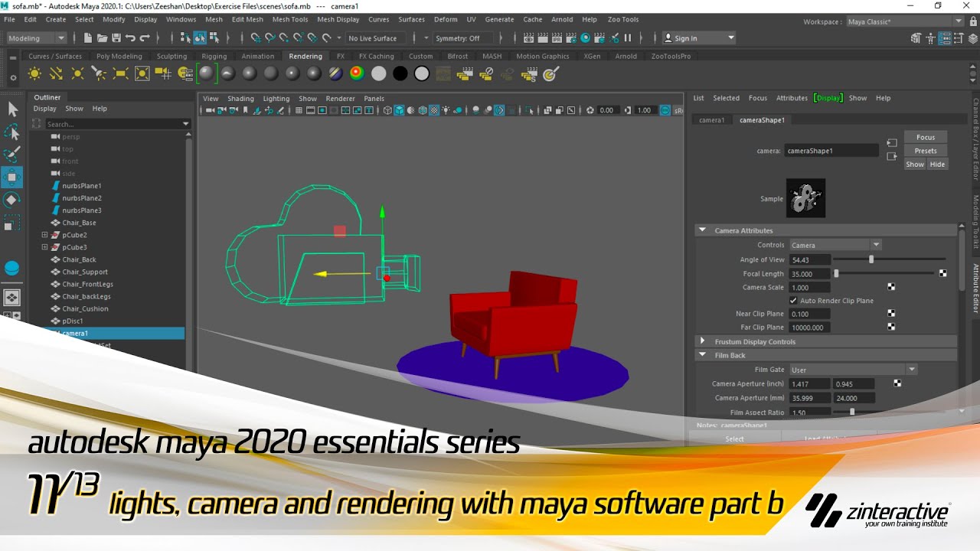Create an Ambient Light from the shelf
The width and height of the screenshot is (980, 551).
point(34,73)
